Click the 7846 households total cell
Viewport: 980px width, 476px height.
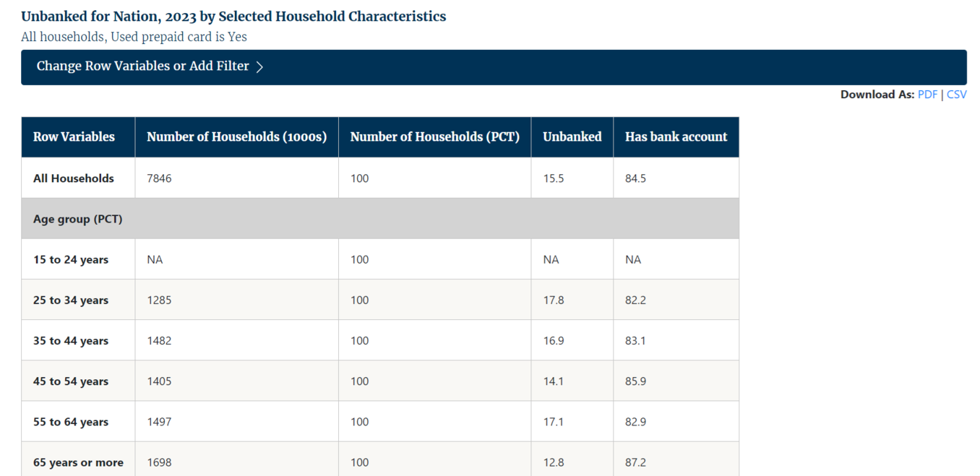[159, 178]
